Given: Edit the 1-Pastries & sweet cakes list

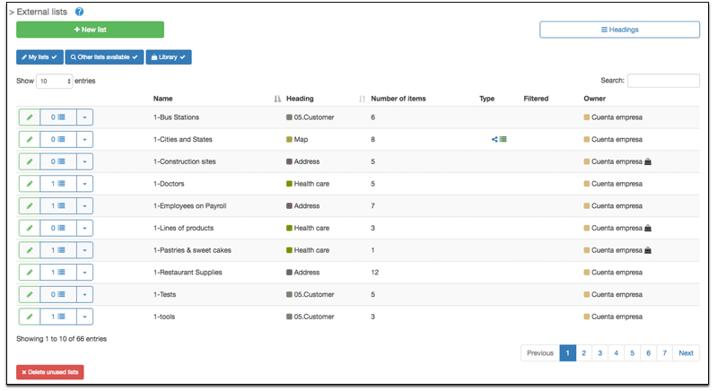Looking at the screenshot, I should (29, 250).
